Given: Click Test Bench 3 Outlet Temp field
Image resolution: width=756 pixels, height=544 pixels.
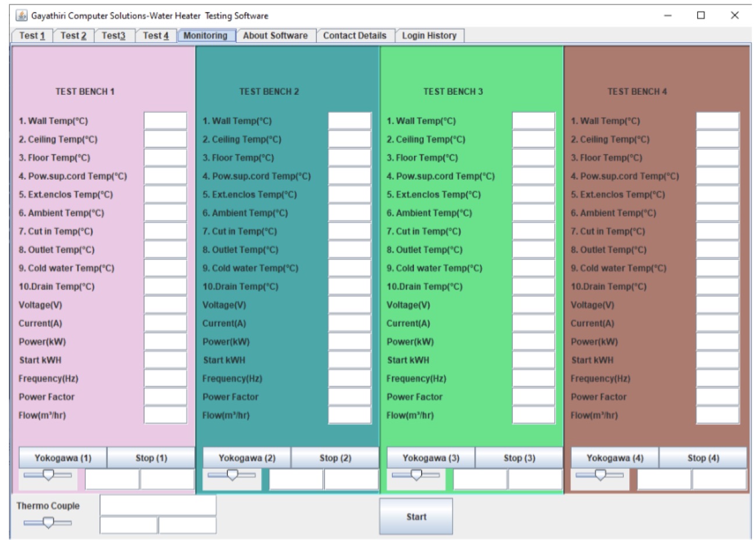Looking at the screenshot, I should [534, 250].
